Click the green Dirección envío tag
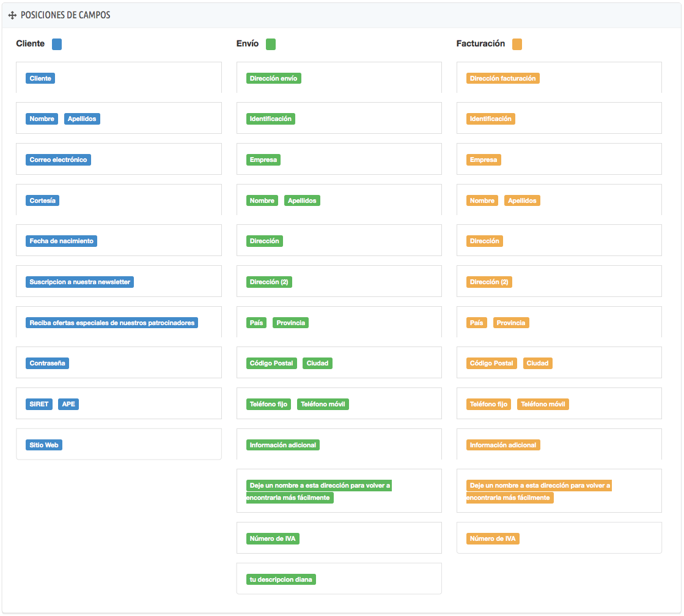Screen dimensions: 684x616 pyautogui.click(x=273, y=78)
